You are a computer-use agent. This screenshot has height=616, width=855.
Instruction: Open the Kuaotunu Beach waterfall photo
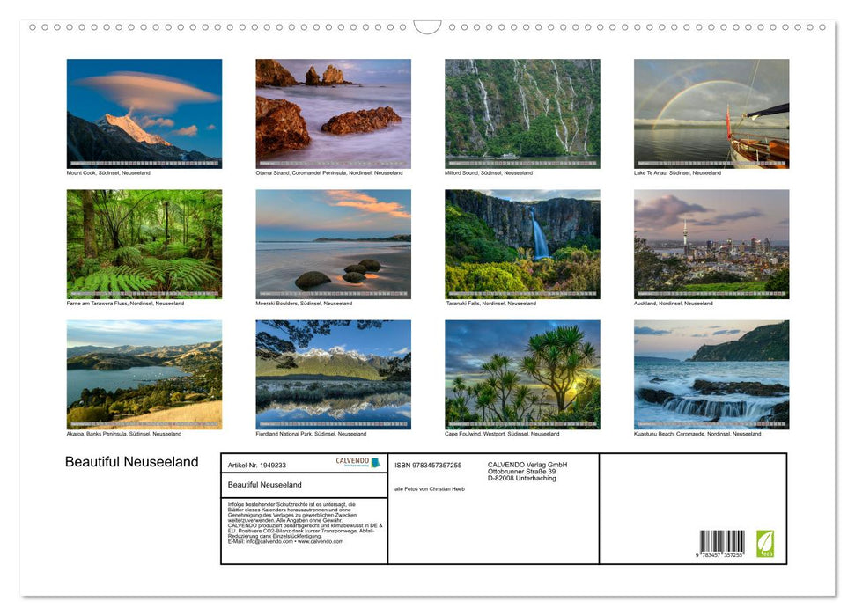[711, 374]
